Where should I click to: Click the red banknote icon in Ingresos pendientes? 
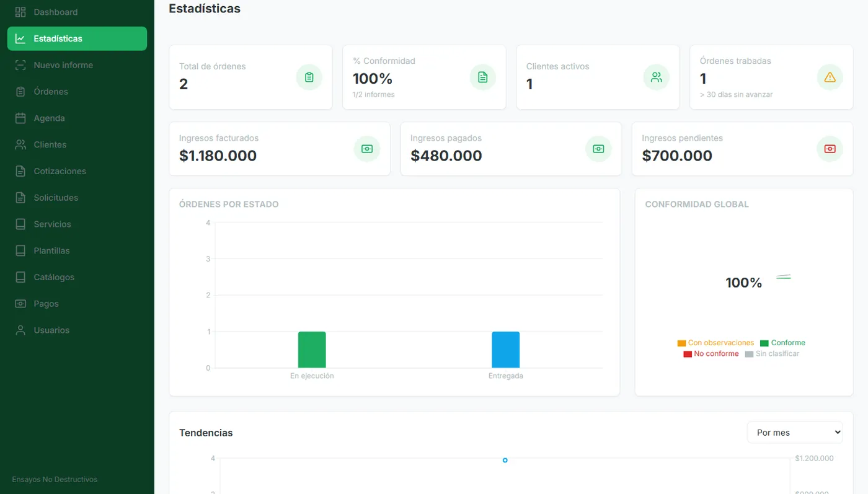tap(830, 149)
